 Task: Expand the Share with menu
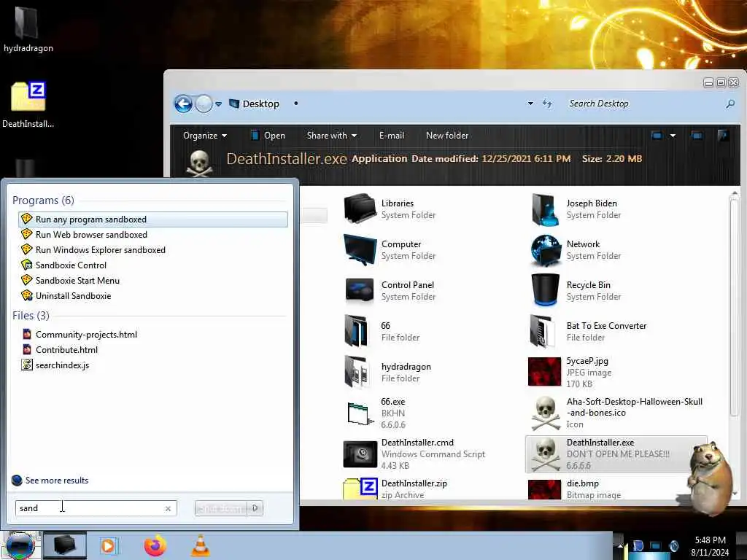(332, 136)
